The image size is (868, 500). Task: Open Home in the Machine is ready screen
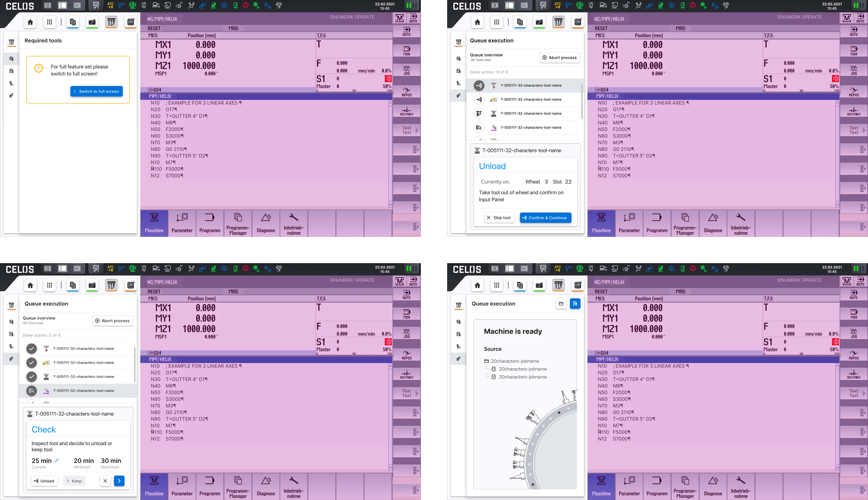click(x=477, y=285)
